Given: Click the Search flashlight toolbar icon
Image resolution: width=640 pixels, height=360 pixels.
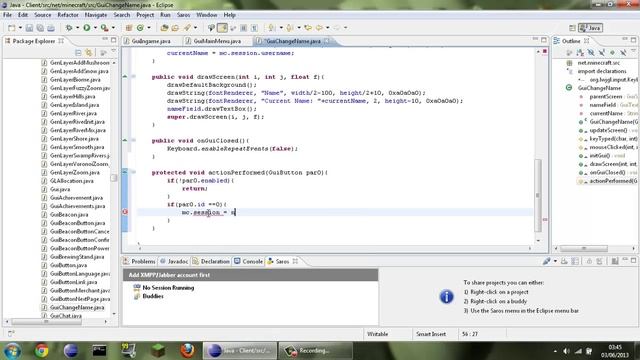Looking at the screenshot, I should [x=187, y=28].
